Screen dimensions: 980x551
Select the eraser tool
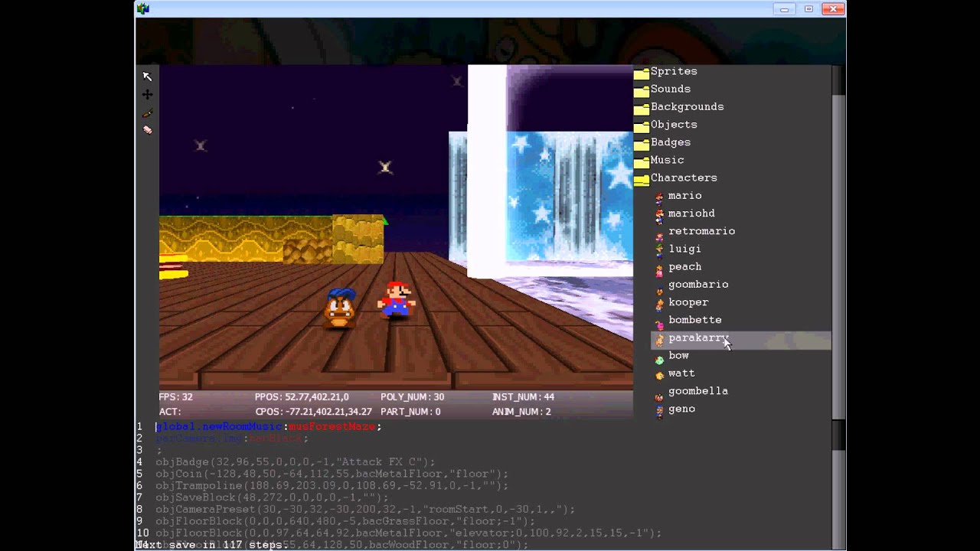[x=147, y=130]
